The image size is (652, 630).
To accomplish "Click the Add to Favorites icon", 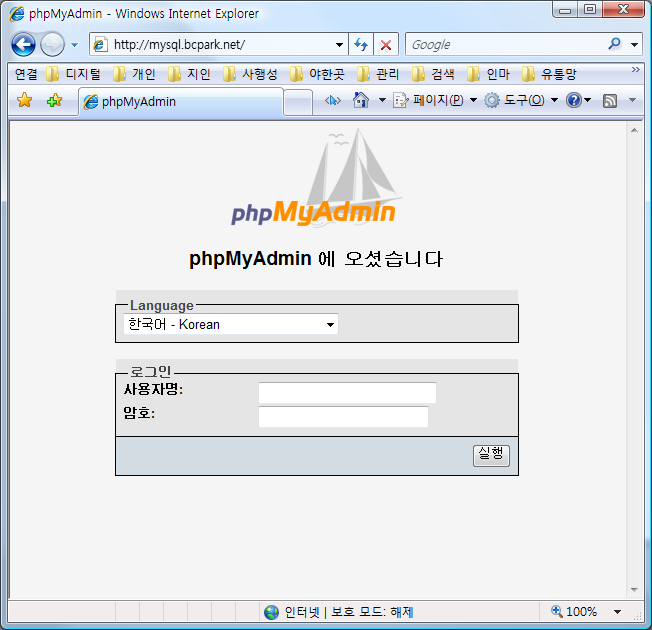I will 54,100.
